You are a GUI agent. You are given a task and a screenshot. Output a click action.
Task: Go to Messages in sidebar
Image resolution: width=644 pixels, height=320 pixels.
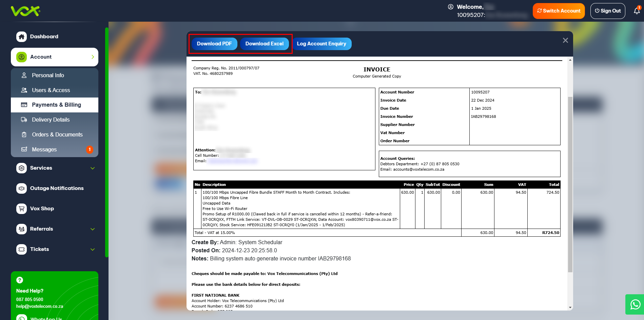(x=44, y=149)
